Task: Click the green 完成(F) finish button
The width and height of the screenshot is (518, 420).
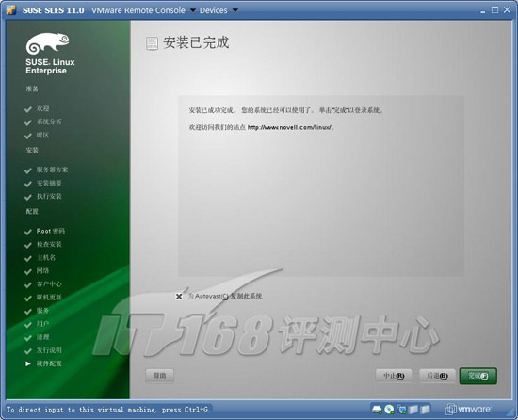Action: pos(478,376)
